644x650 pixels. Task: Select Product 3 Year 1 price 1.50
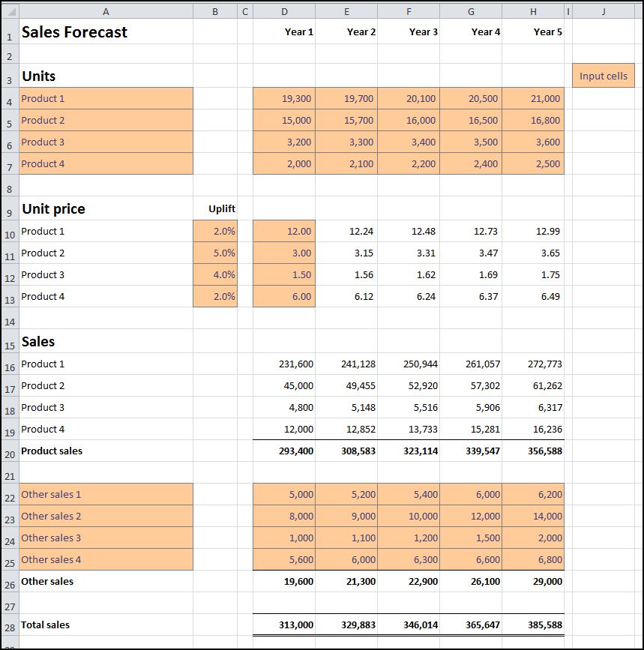284,274
